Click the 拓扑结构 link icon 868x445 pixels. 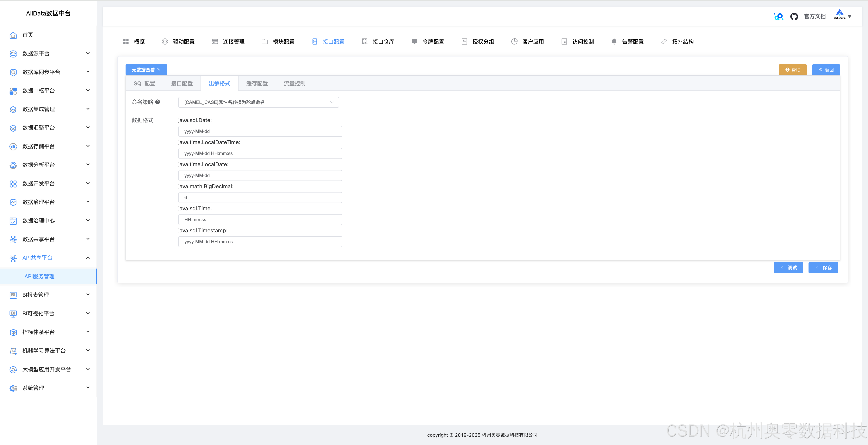pos(664,41)
